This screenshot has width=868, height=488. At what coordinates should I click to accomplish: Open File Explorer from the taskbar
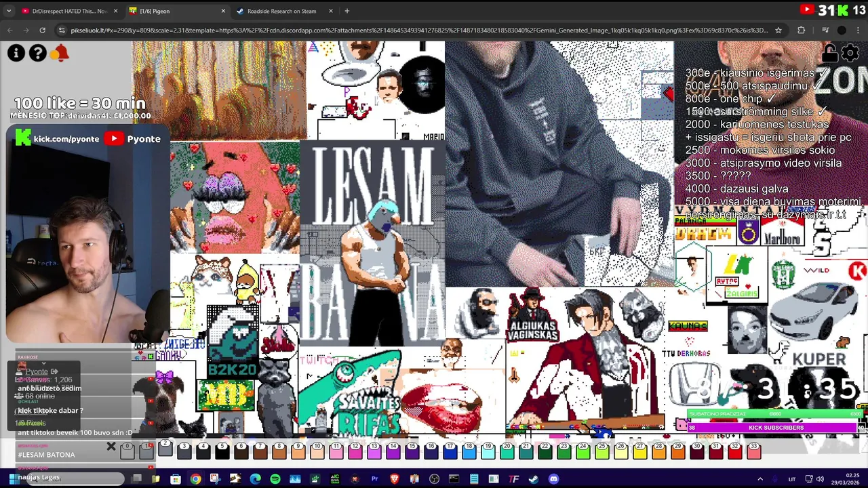[155, 479]
